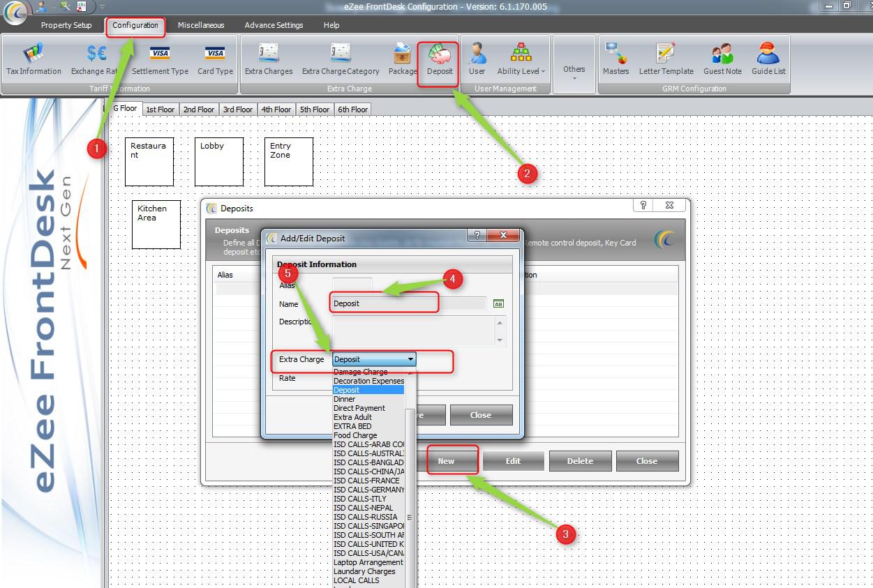
Task: Click the Abc spell-check icon in quick access toolbar
Action: (x=81, y=6)
